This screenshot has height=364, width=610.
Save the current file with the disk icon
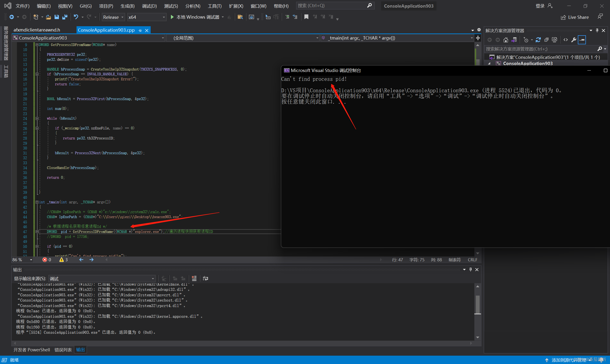pos(57,17)
